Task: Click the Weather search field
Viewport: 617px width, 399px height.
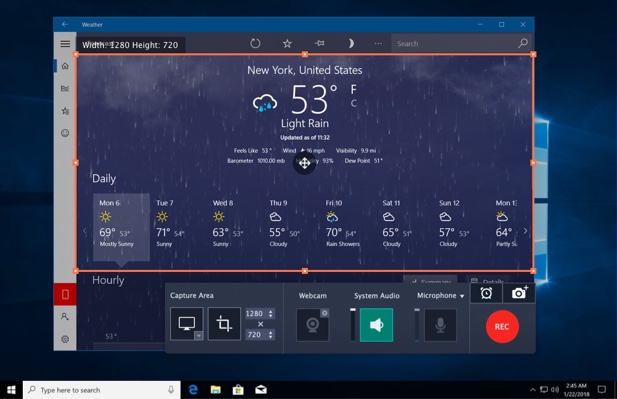Action: point(456,43)
